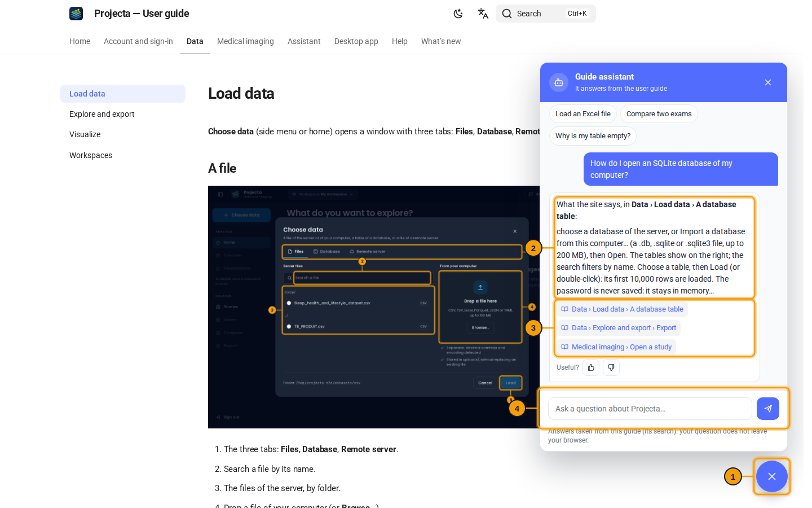Open the Medical imaging tab
Viewport: 812px width, 508px height.
pyautogui.click(x=245, y=41)
